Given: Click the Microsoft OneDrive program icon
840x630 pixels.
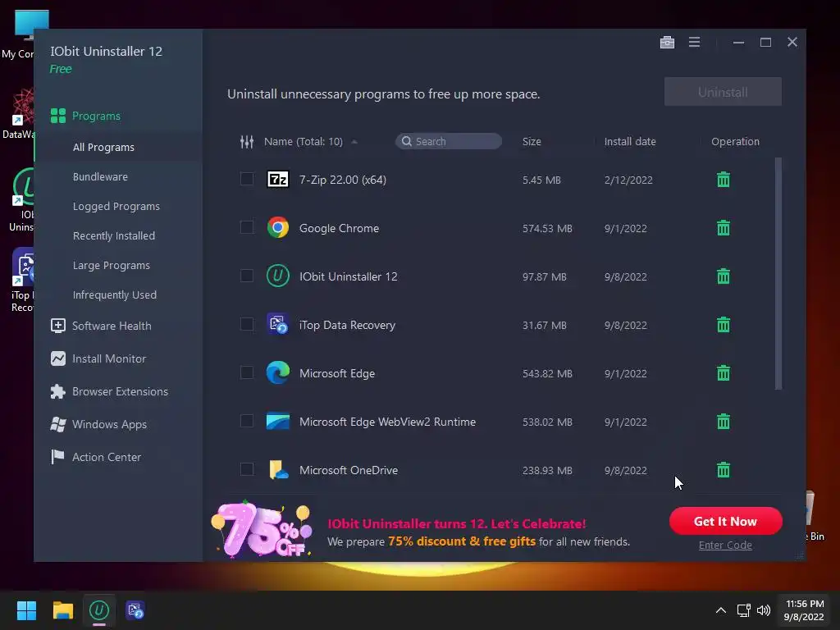Looking at the screenshot, I should tap(278, 470).
